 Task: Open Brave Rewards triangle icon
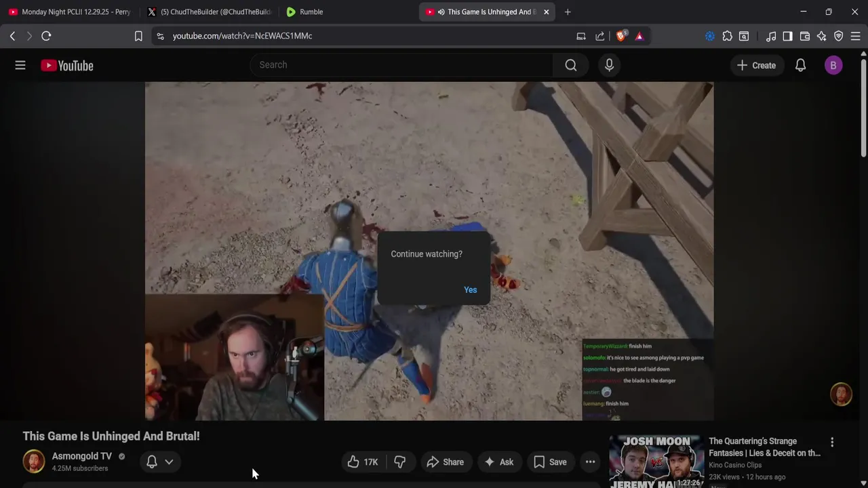639,36
